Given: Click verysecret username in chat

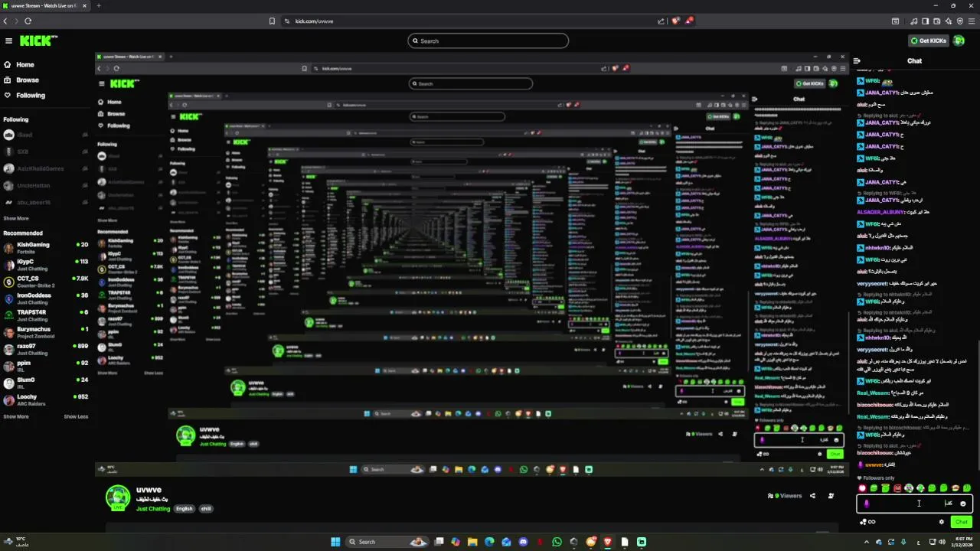Looking at the screenshot, I should [871, 283].
